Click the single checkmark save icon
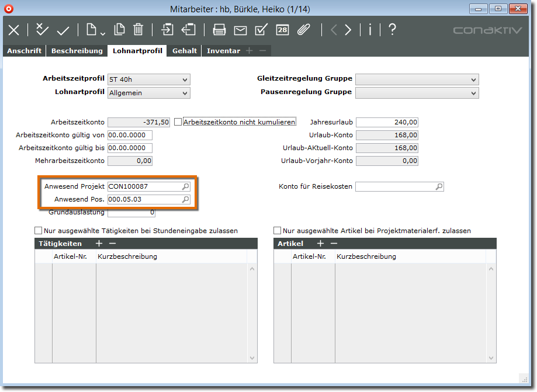 (x=63, y=30)
